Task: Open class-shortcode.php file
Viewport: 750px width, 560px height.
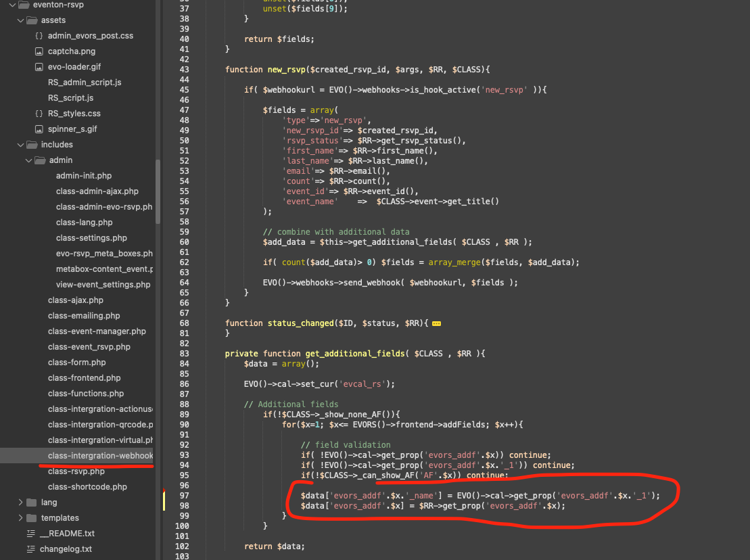Action: [87, 487]
